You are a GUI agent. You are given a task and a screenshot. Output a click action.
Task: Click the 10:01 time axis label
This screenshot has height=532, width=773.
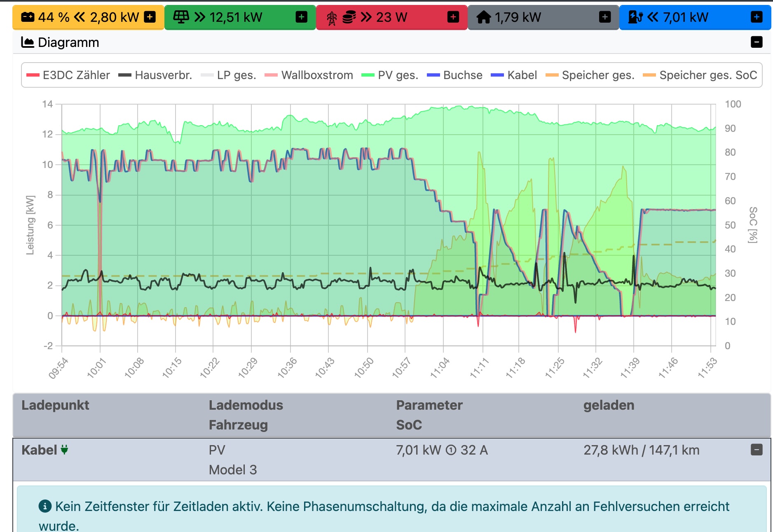coord(96,368)
